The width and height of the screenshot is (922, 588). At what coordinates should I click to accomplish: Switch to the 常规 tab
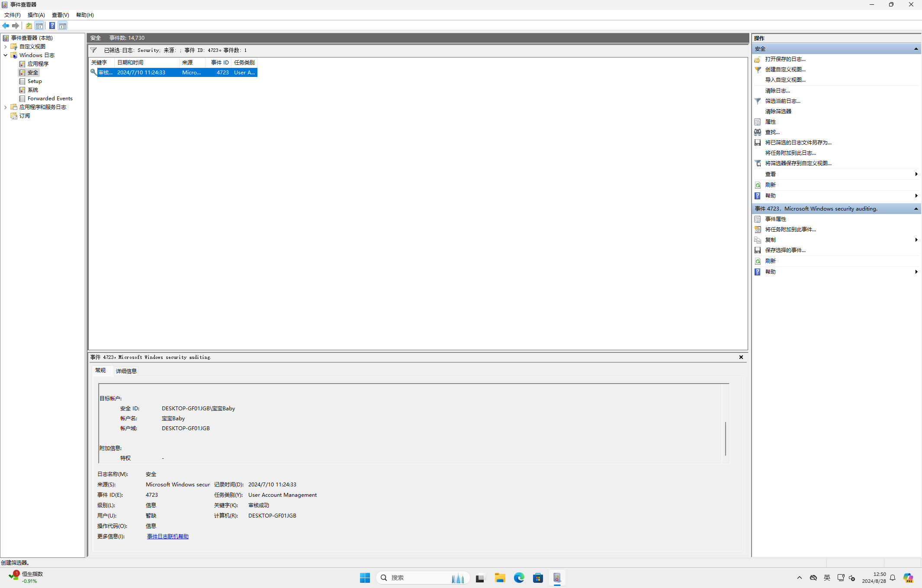100,371
